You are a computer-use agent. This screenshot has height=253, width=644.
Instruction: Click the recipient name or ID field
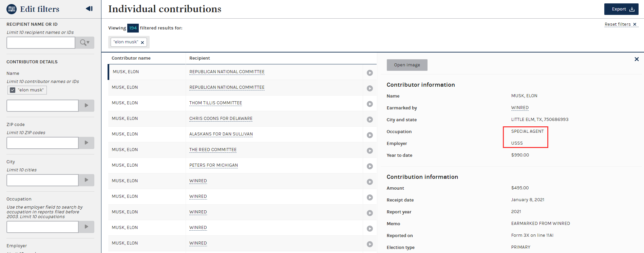coord(41,43)
